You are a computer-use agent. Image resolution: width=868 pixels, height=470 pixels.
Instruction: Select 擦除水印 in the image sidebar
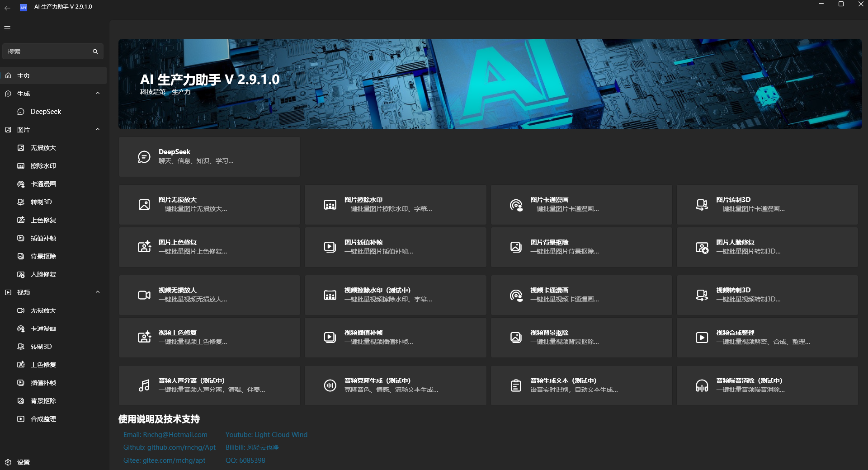[x=43, y=166]
